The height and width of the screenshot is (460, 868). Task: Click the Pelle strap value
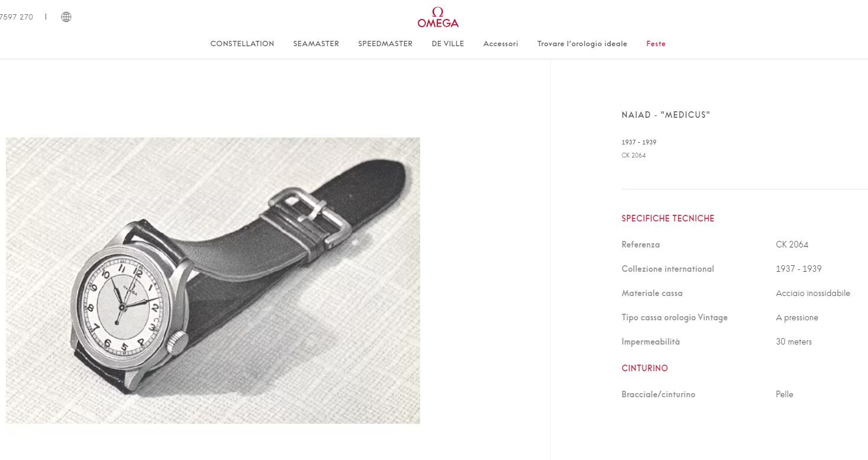(784, 394)
